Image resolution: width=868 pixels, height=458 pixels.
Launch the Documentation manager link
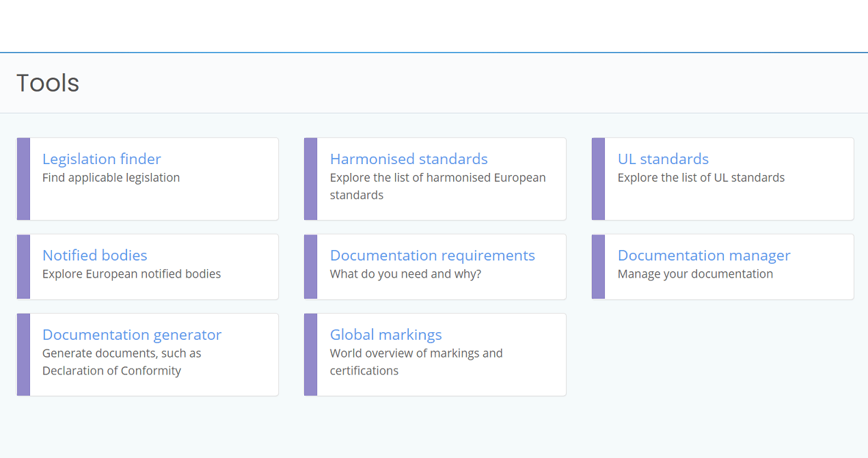[x=703, y=256]
